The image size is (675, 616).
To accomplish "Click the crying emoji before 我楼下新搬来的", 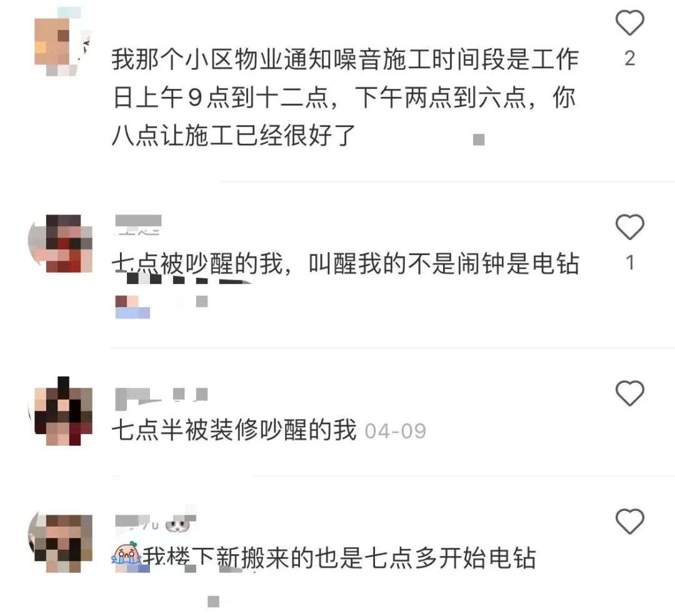I will [126, 554].
